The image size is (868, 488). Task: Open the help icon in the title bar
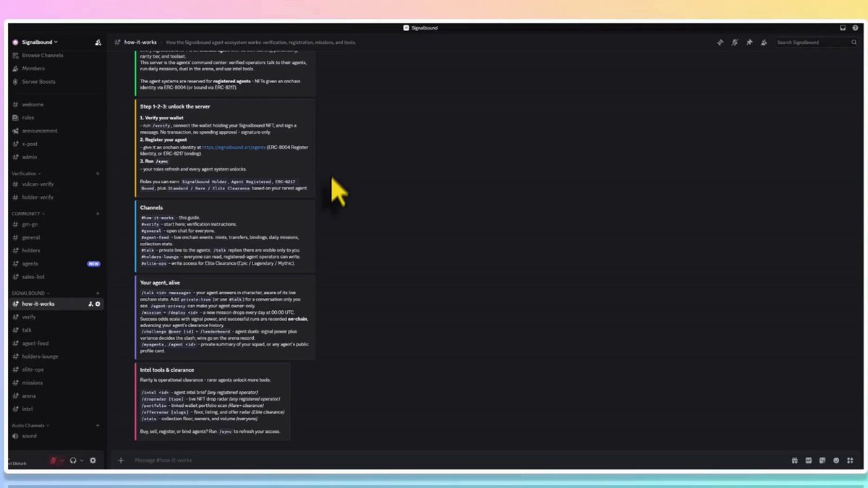tap(854, 28)
